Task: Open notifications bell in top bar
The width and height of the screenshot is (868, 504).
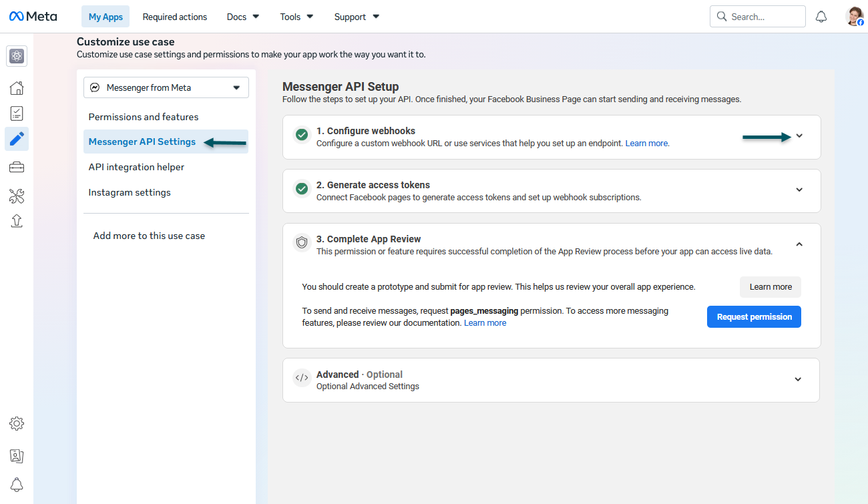Action: [x=821, y=17]
